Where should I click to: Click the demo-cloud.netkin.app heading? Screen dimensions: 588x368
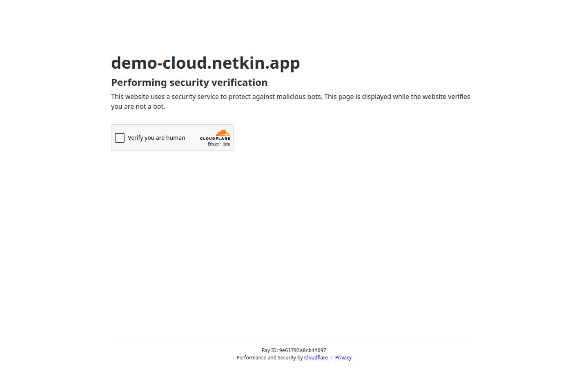pos(205,63)
